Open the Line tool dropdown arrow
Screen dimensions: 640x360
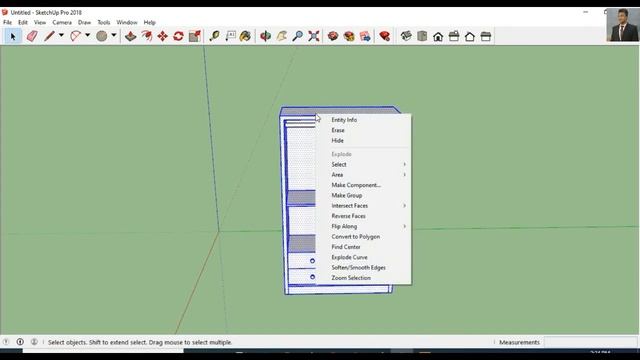click(x=61, y=36)
